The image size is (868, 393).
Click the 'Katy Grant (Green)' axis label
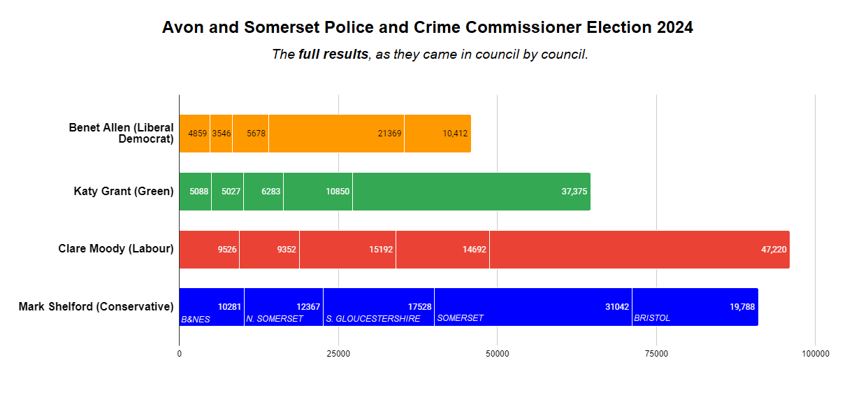[x=124, y=191]
